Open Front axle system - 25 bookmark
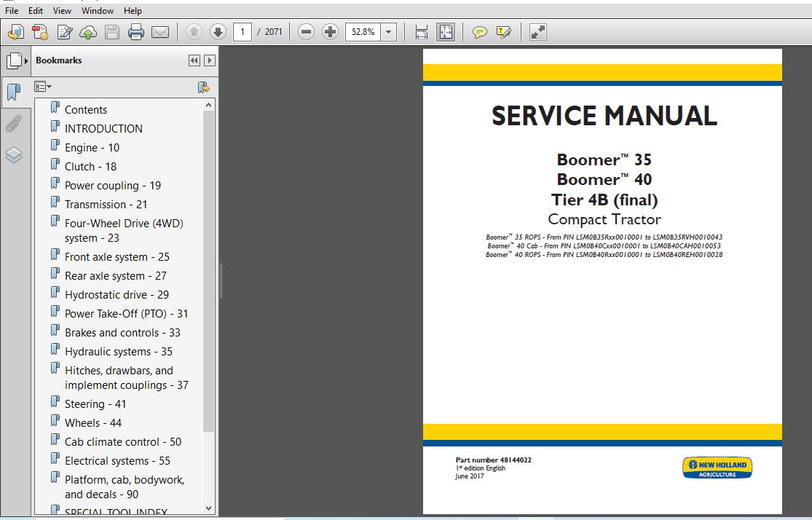Viewport: 812px width, 520px height. [x=117, y=257]
